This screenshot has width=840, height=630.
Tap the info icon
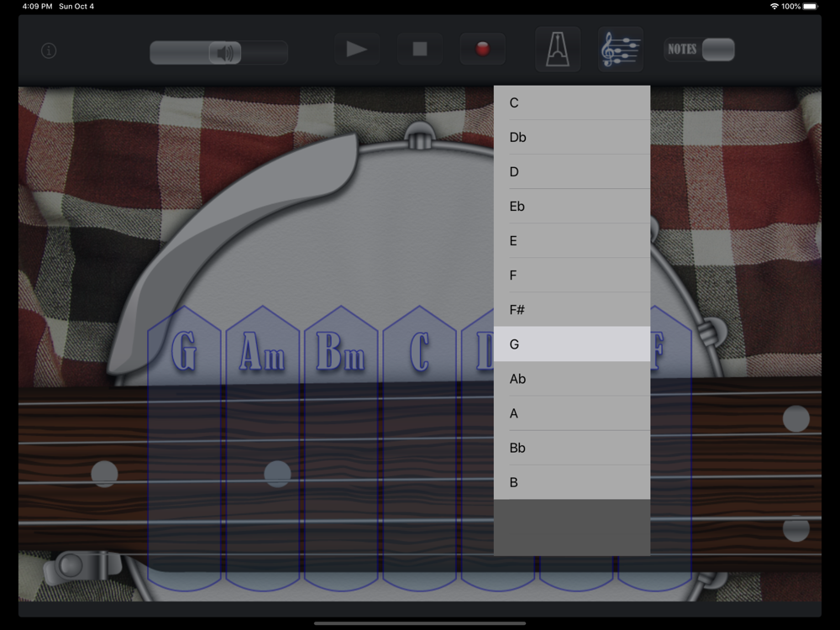pyautogui.click(x=49, y=51)
